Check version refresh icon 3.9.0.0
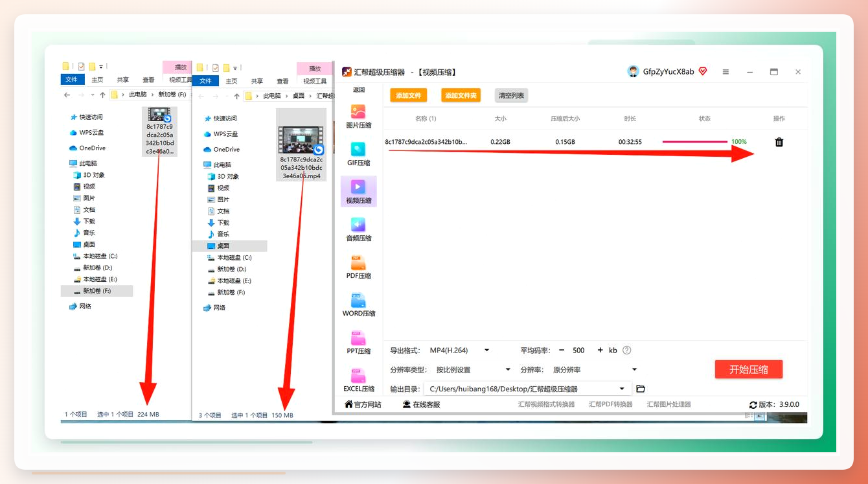The width and height of the screenshot is (868, 484). [x=753, y=404]
